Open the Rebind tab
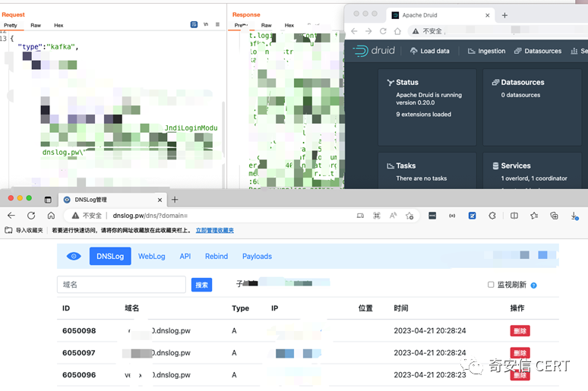 click(x=217, y=256)
